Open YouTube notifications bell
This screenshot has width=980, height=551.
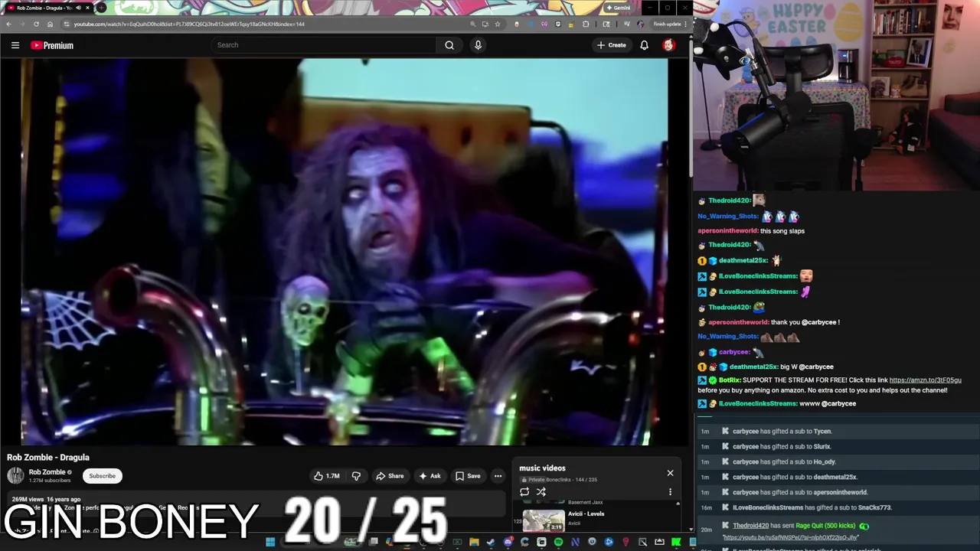click(x=644, y=45)
